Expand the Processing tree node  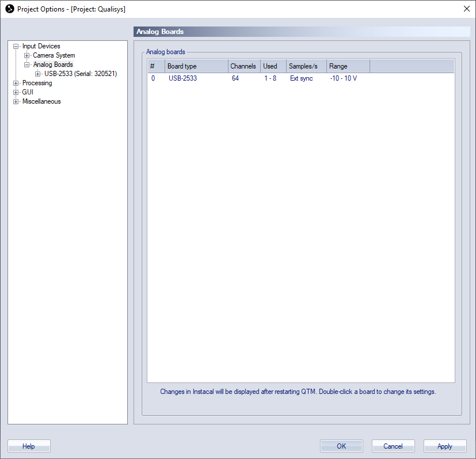(16, 84)
